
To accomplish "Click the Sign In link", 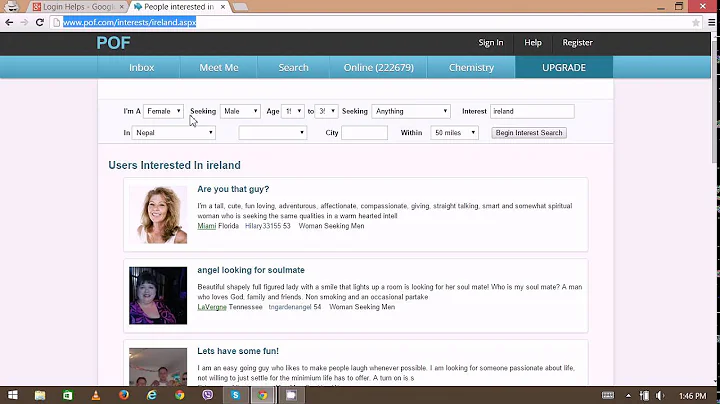I will (x=491, y=43).
